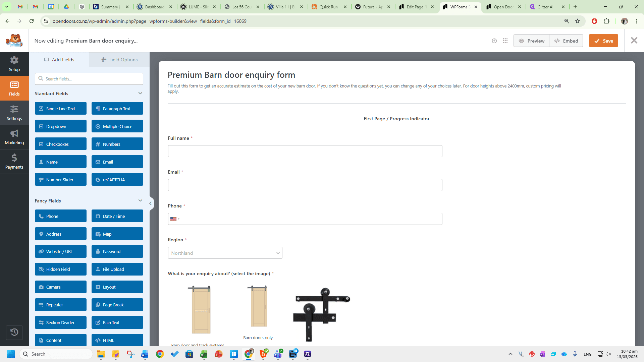This screenshot has height=362, width=644.
Task: Open the Marketing megaphone panel
Action: click(x=14, y=137)
